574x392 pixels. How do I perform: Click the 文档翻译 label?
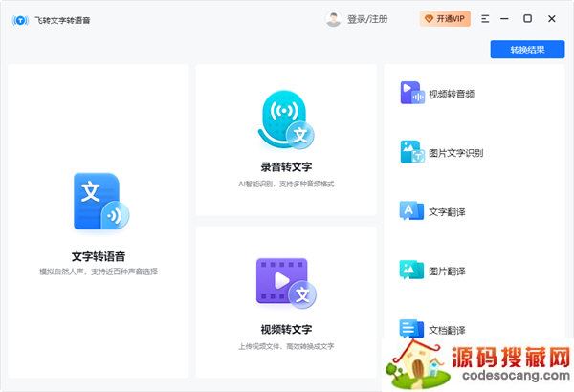(x=447, y=330)
